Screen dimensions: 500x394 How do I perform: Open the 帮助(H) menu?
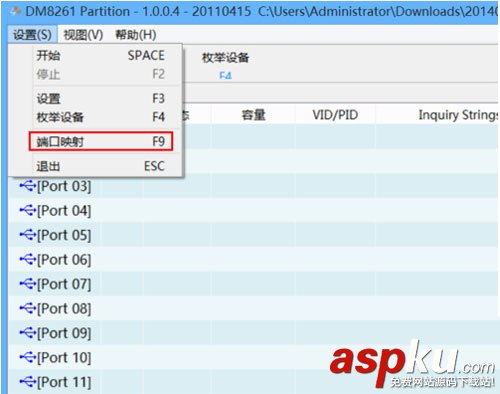pos(136,35)
